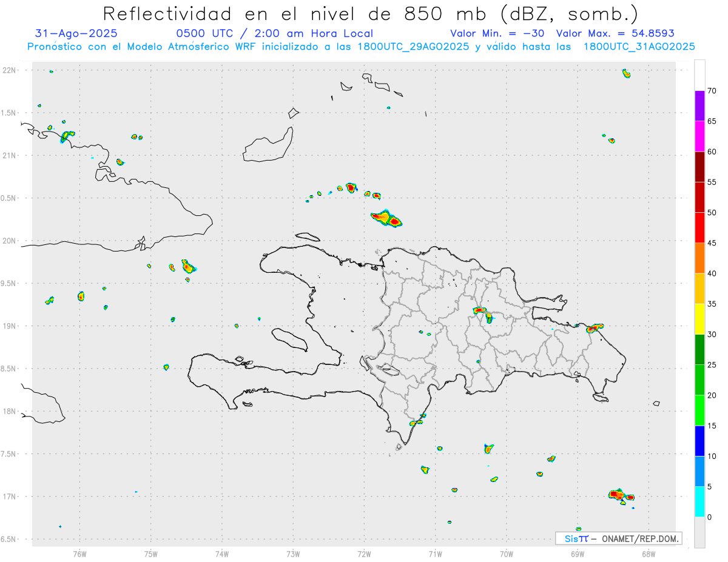This screenshot has height=562, width=728.
Task: Select the dark green 25–30 dBZ colorbar segment
Action: point(699,350)
